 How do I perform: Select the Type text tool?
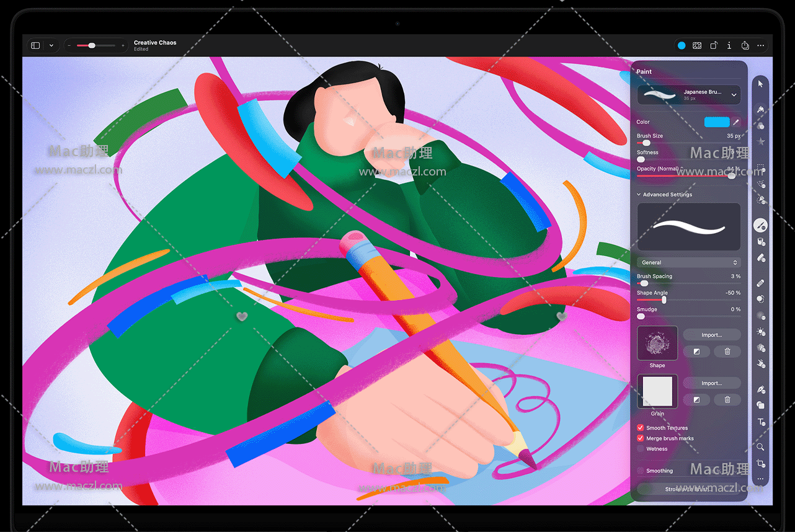click(761, 422)
